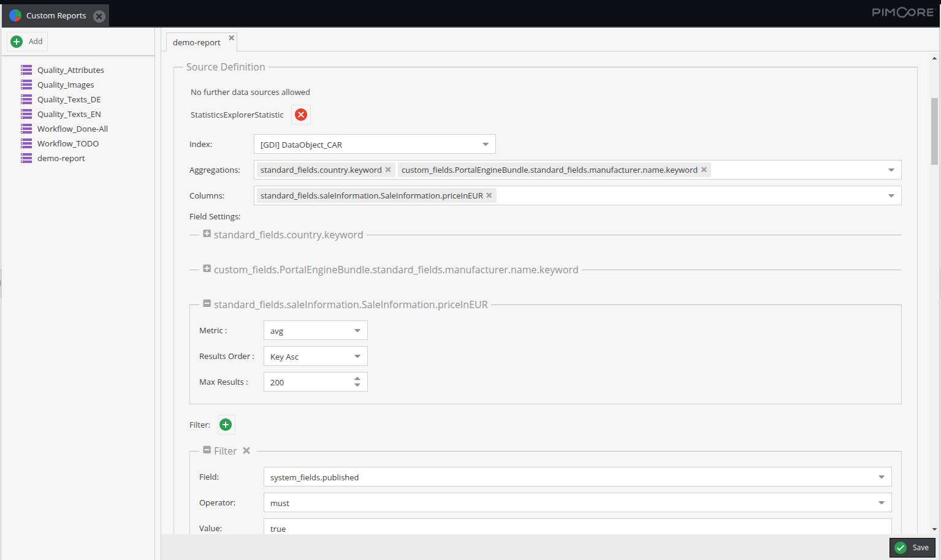Click the green plus icon beside Filter
Screen dimensions: 941x560
(226, 425)
